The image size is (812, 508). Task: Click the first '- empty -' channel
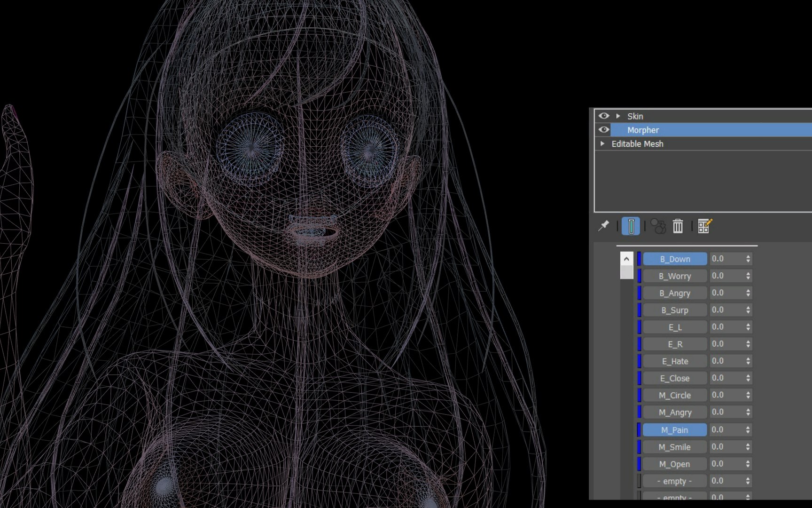point(675,481)
